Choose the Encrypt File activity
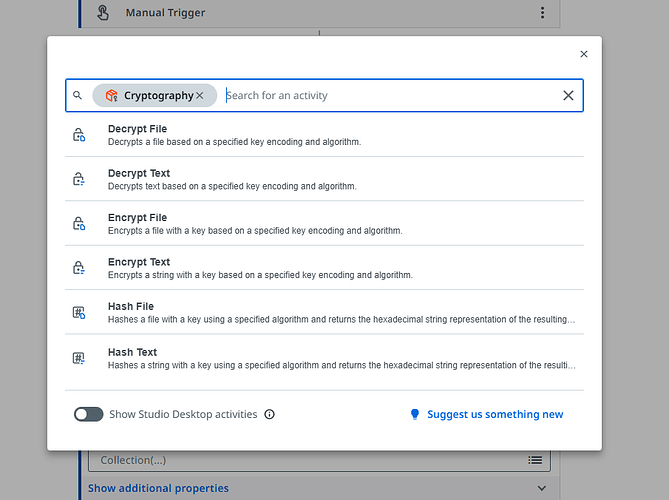This screenshot has height=500, width=669. [x=324, y=224]
